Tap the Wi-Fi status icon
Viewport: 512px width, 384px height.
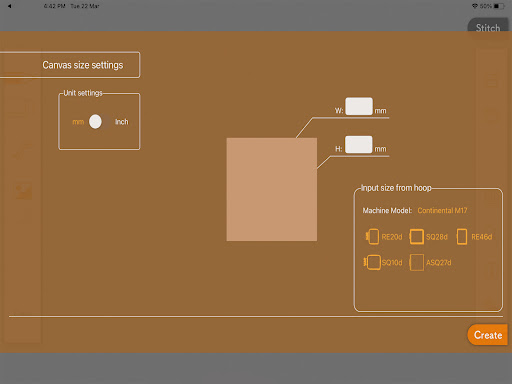[475, 6]
